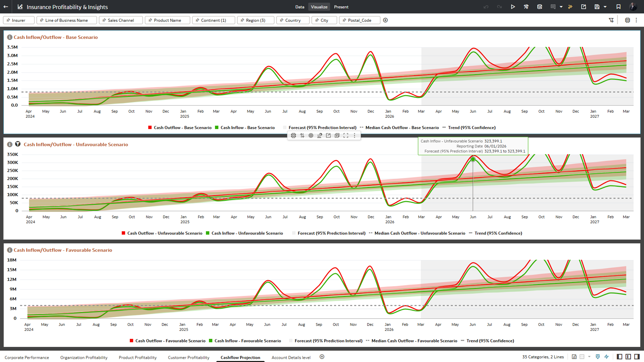Click red Cash Outflow Base Scenario legend swatch
Screen dimensions: 644x362
150,128
